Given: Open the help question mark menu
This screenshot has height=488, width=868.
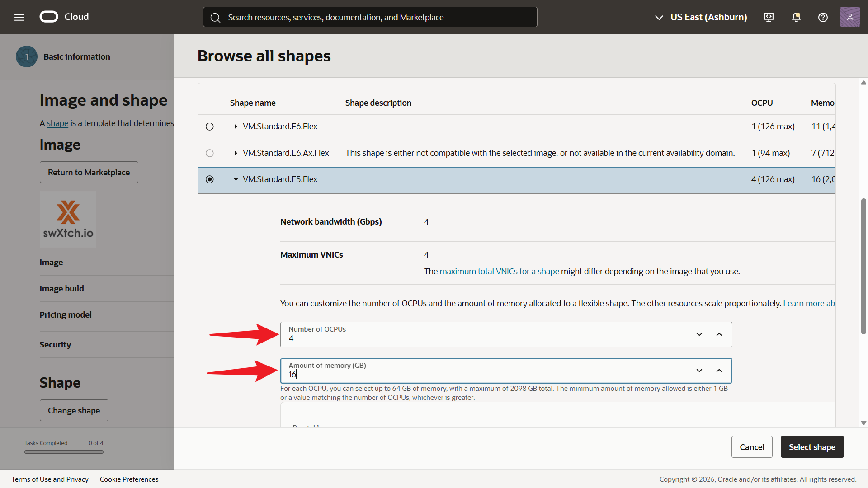Looking at the screenshot, I should (x=823, y=17).
